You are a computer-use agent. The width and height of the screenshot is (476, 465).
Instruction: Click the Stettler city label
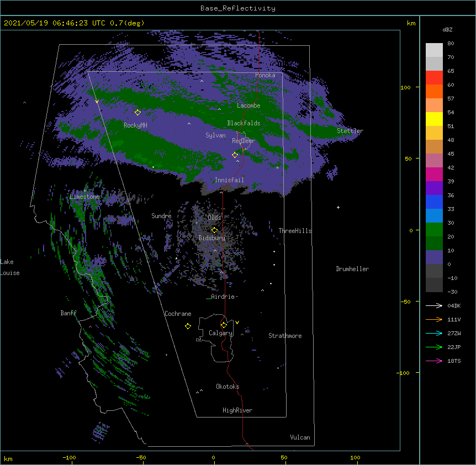point(350,131)
